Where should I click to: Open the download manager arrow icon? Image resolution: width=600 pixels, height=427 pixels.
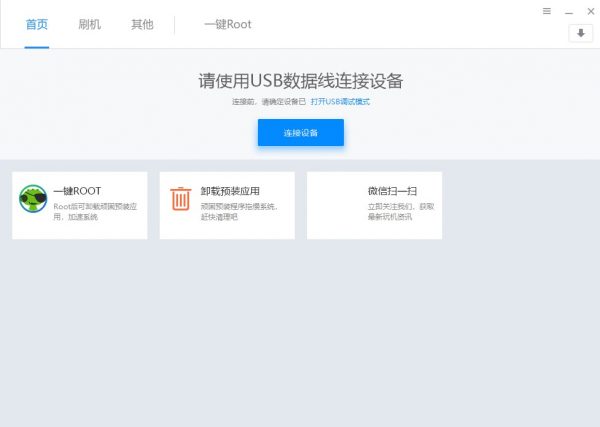[581, 33]
